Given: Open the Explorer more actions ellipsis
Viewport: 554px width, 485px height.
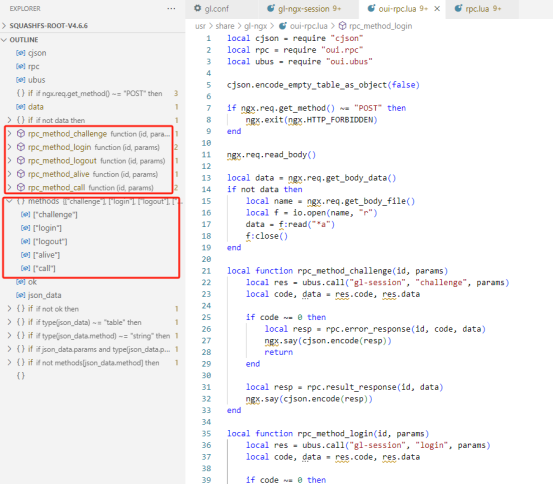Looking at the screenshot, I should click(x=171, y=8).
